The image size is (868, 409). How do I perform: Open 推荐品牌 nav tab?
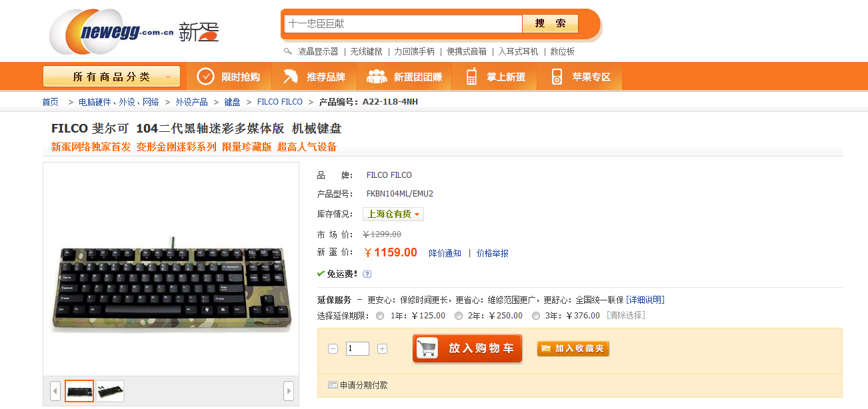coord(314,77)
